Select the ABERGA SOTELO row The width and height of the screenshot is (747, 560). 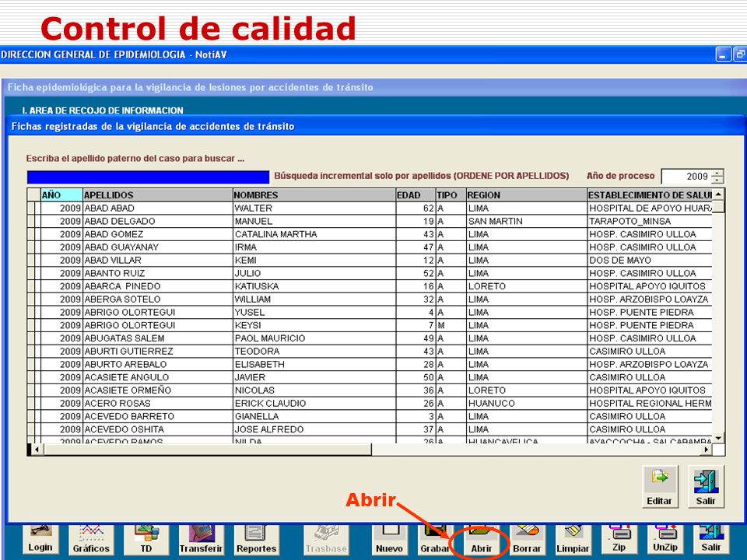(370, 299)
